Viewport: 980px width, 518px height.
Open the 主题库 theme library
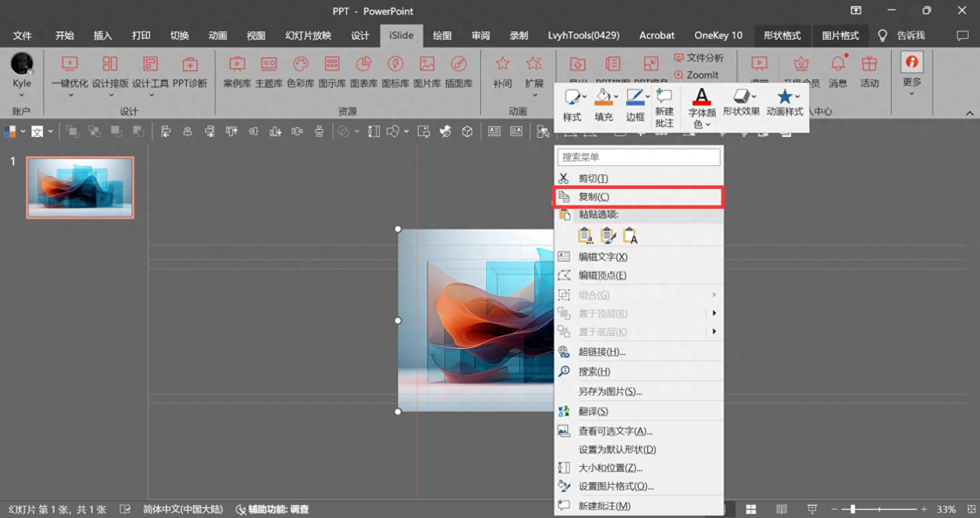269,71
